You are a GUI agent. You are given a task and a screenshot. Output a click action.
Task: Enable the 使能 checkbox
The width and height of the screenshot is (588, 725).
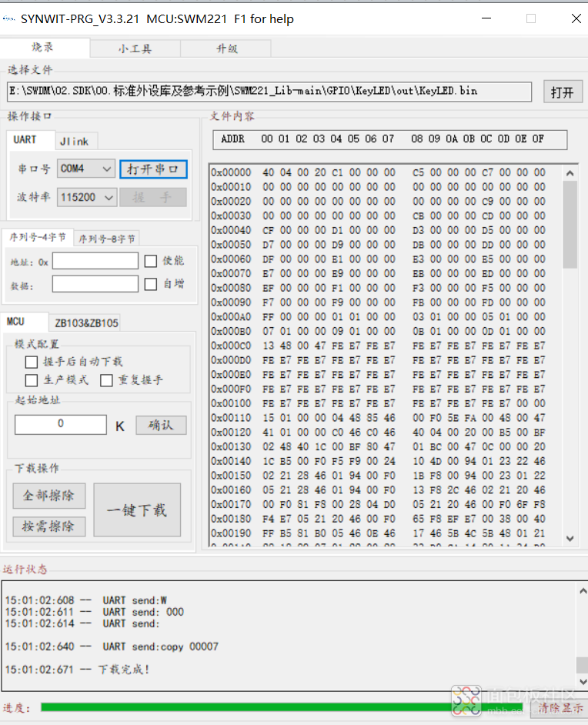click(151, 261)
